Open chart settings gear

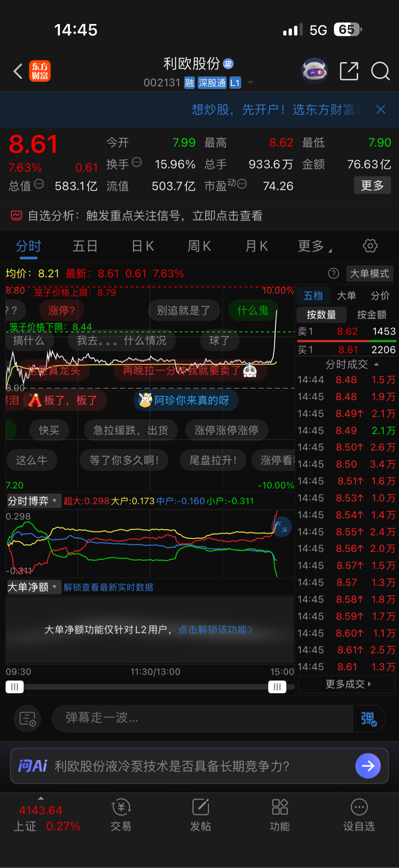(370, 246)
